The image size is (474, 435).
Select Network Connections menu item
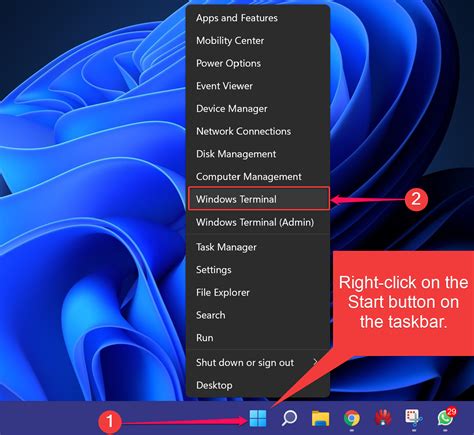pyautogui.click(x=258, y=131)
